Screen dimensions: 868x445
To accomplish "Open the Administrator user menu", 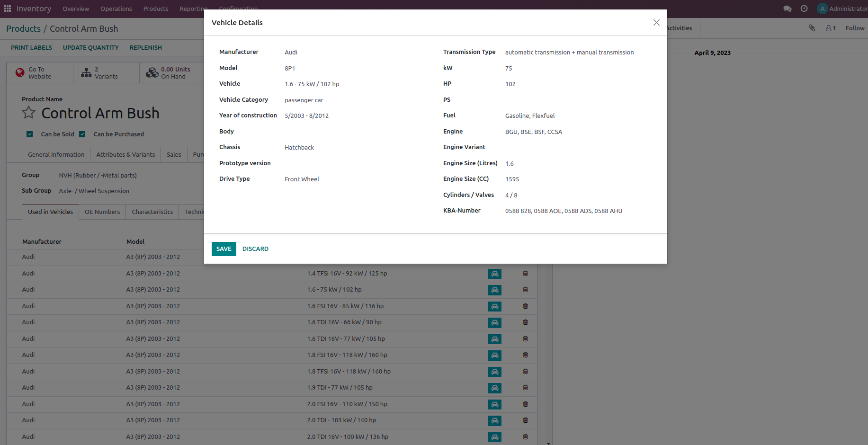I will [x=842, y=9].
